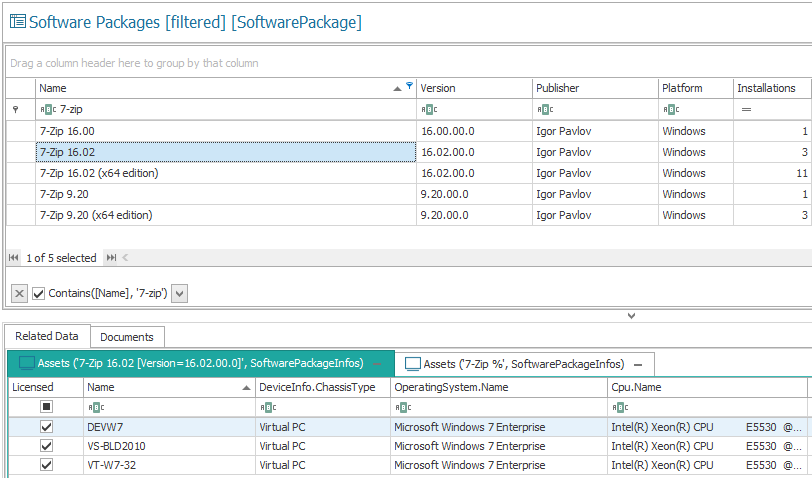The image size is (812, 478).
Task: Click sort arrow in assets Name header
Action: [x=246, y=388]
